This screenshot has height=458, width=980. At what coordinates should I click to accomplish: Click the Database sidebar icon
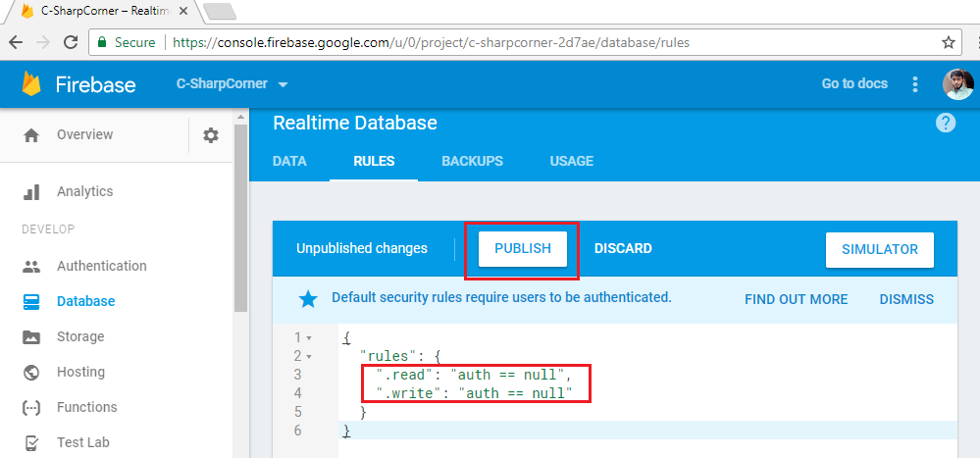tap(31, 301)
